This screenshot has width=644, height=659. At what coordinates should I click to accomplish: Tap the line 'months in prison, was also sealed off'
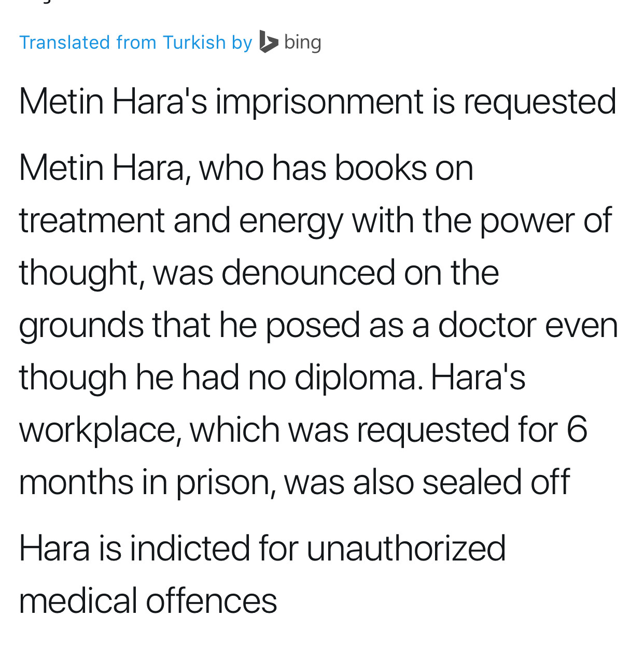[x=295, y=482]
